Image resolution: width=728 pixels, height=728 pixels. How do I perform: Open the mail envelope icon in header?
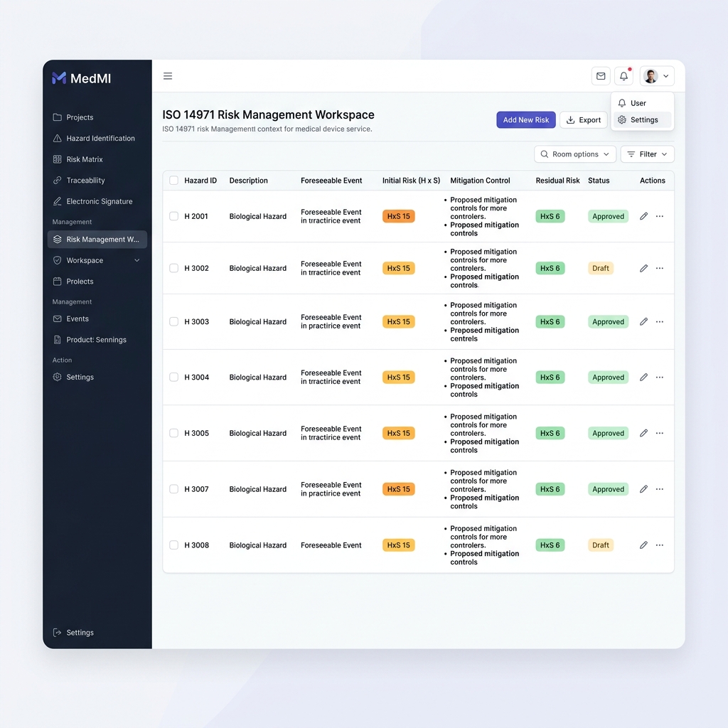601,76
